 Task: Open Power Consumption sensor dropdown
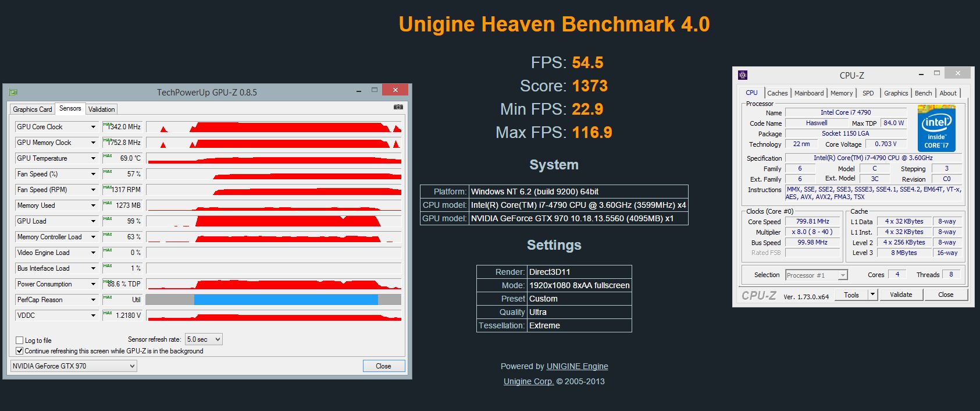point(93,284)
